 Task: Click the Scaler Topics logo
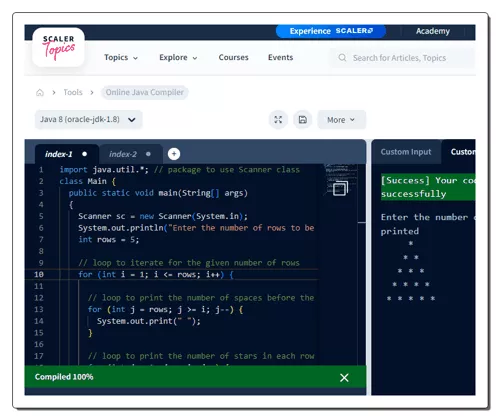click(x=59, y=48)
